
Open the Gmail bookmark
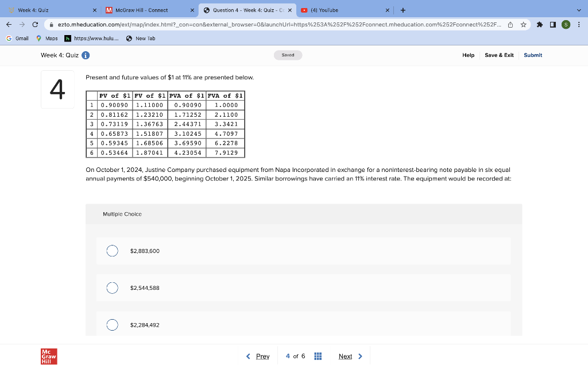coord(18,39)
